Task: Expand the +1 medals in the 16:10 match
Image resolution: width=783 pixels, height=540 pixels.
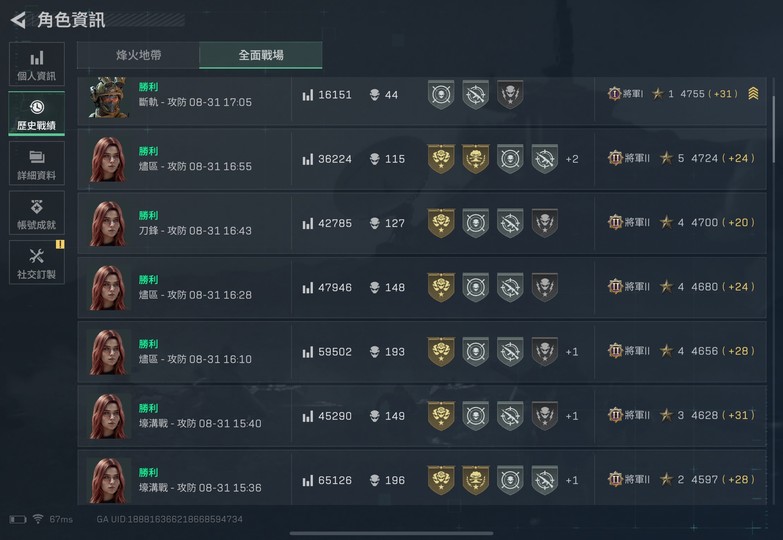Action: [572, 352]
